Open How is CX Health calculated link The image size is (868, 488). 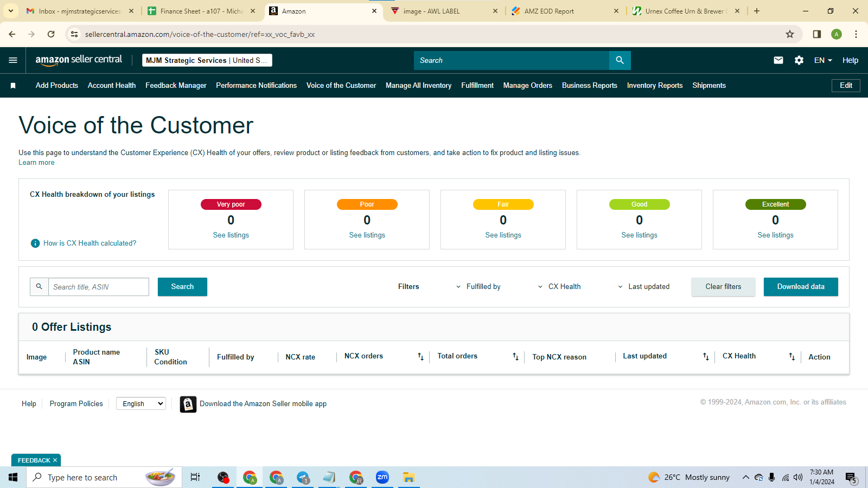[90, 243]
